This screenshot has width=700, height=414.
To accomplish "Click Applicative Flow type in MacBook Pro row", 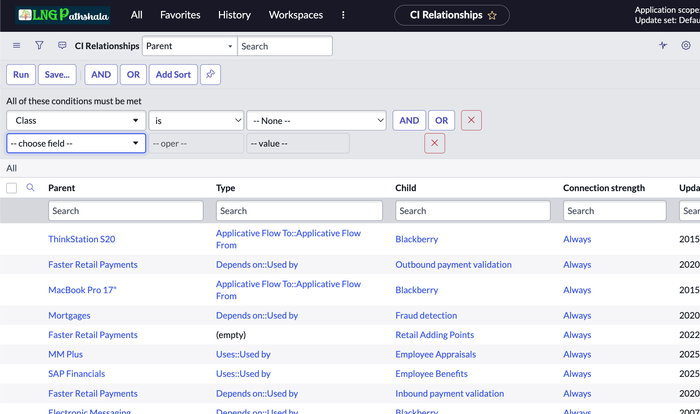I will [x=288, y=290].
